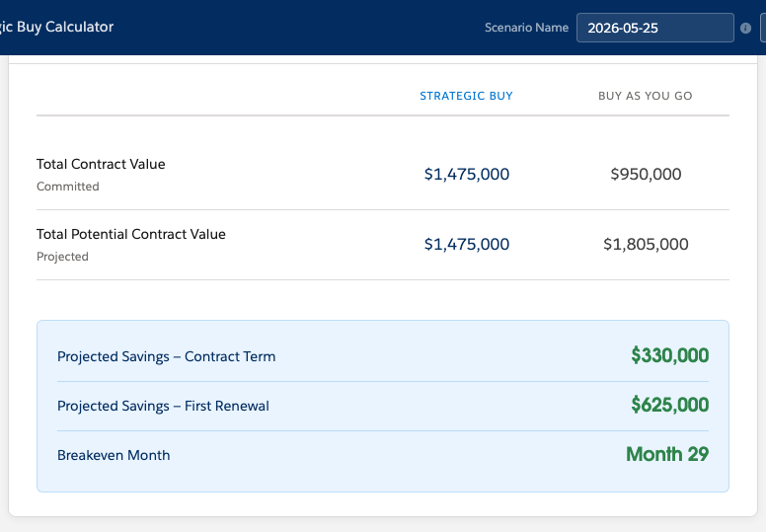
Task: Click the Total Contract Value row label
Action: coord(101,164)
